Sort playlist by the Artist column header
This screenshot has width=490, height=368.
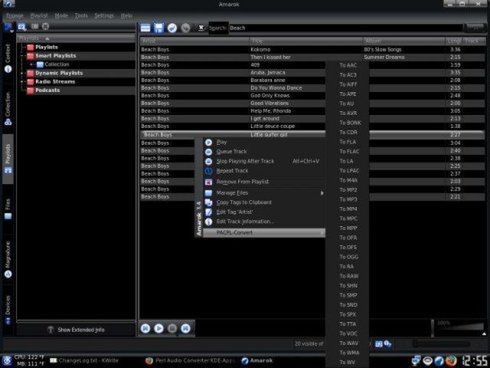[195, 41]
